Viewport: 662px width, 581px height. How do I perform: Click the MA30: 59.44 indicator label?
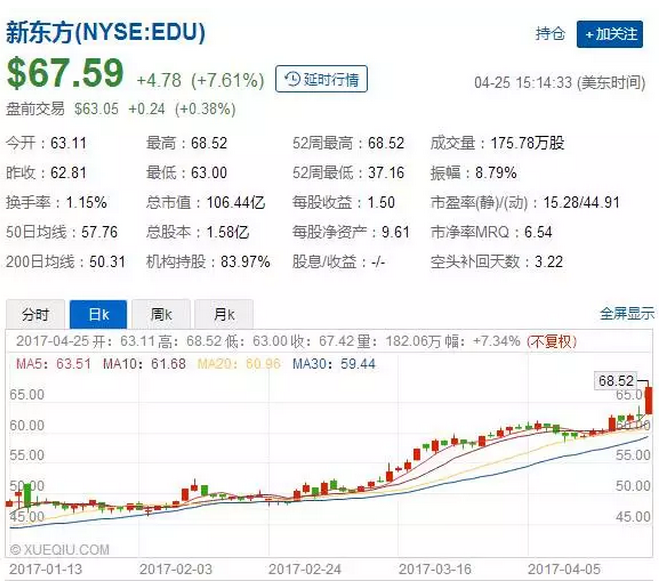click(334, 364)
